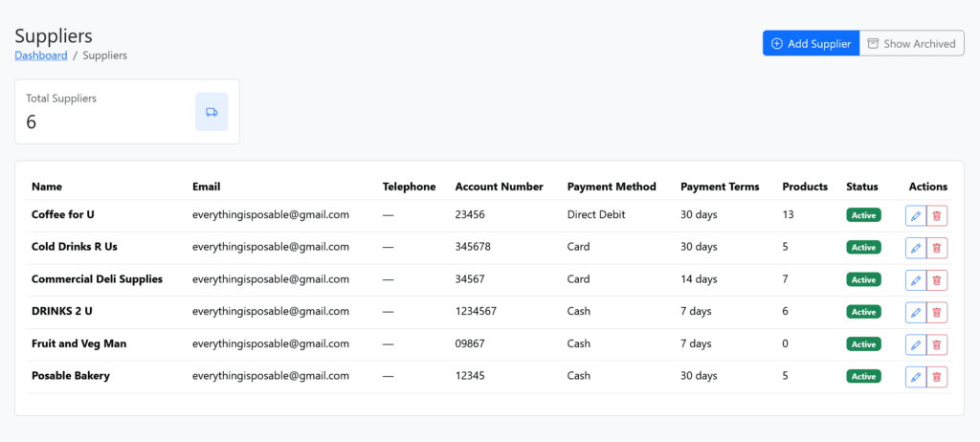Click the truck icon in Total Suppliers card
This screenshot has width=980, height=442.
(x=212, y=112)
